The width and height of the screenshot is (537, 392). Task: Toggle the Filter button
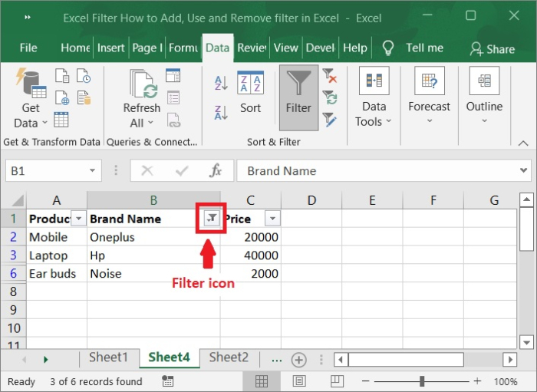pos(298,97)
